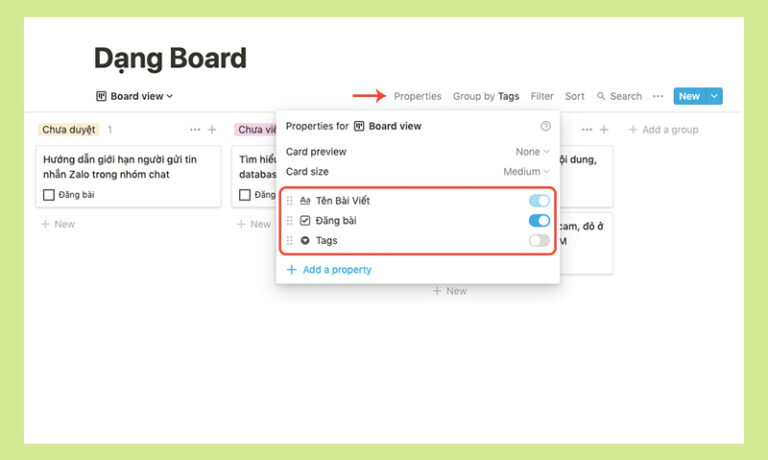Open the Properties menu

tap(417, 97)
